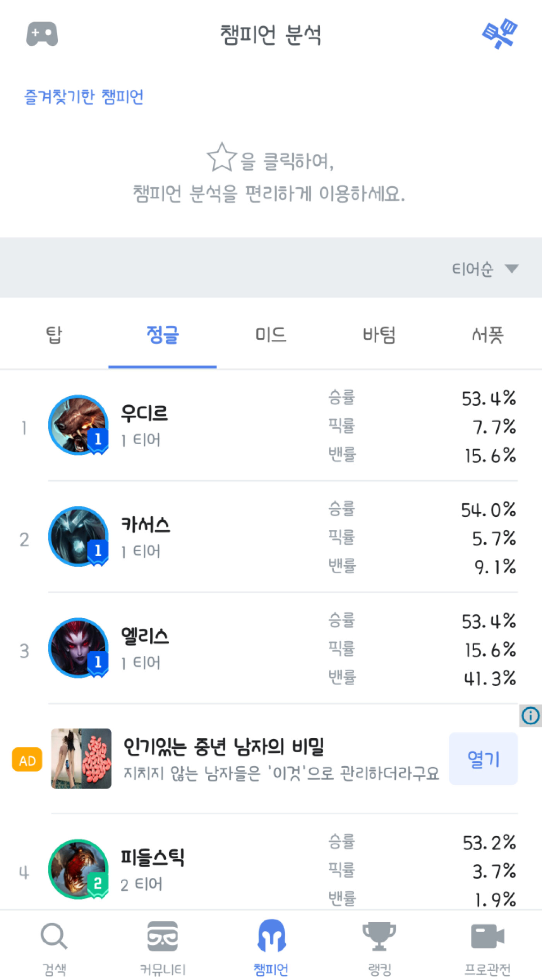The height and width of the screenshot is (980, 542).
Task: Select the 바텀 tab
Action: [x=379, y=335]
